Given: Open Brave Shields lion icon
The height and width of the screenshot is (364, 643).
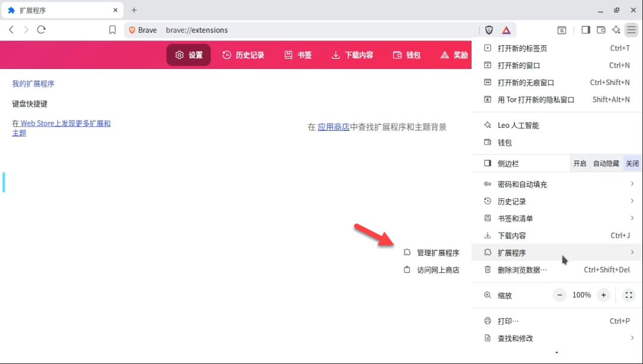Looking at the screenshot, I should pyautogui.click(x=489, y=30).
